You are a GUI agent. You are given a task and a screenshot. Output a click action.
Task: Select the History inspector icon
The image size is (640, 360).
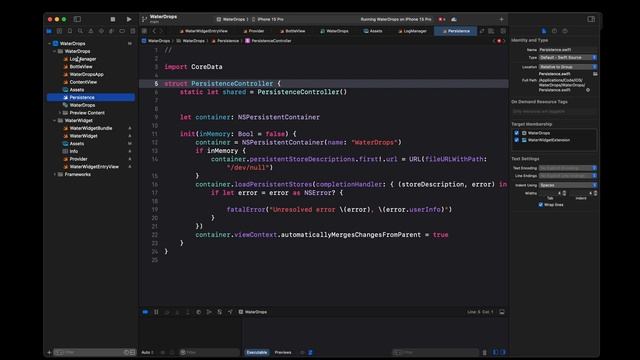(x=554, y=31)
